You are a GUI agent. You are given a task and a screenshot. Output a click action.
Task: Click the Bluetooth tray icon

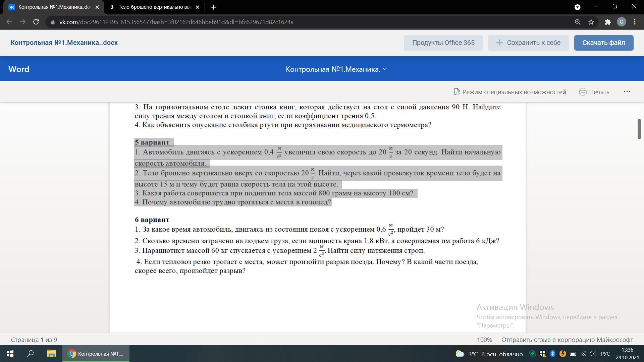coord(552,354)
